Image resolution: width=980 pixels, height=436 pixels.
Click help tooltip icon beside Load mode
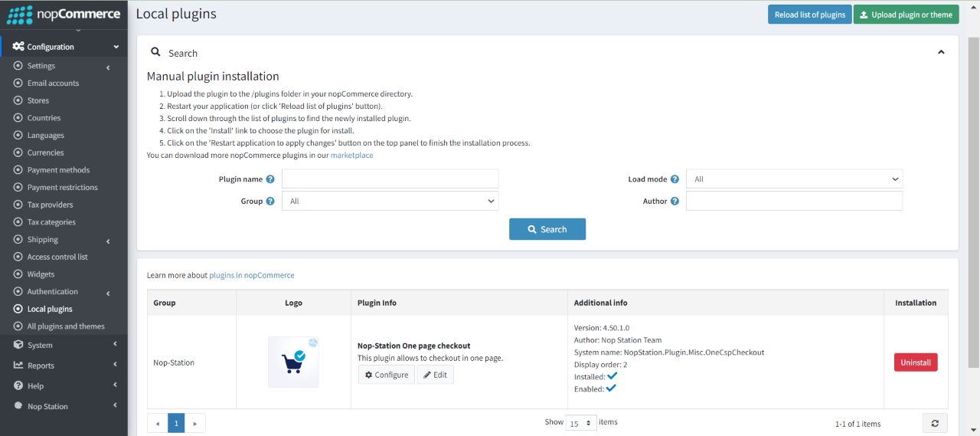pos(675,179)
